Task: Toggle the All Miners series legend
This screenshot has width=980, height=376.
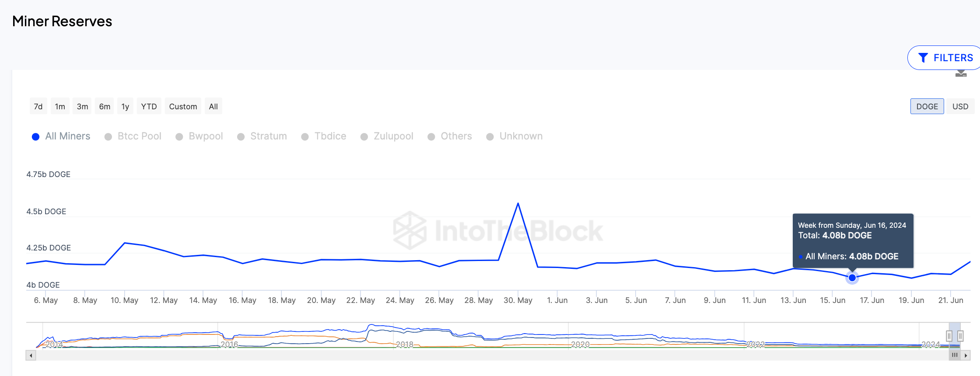Action: (61, 136)
